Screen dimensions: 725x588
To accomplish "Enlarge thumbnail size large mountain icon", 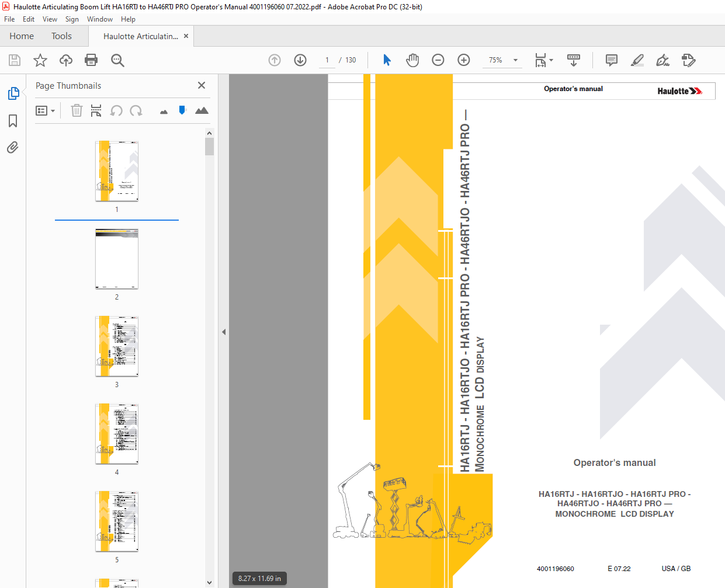I will (202, 110).
